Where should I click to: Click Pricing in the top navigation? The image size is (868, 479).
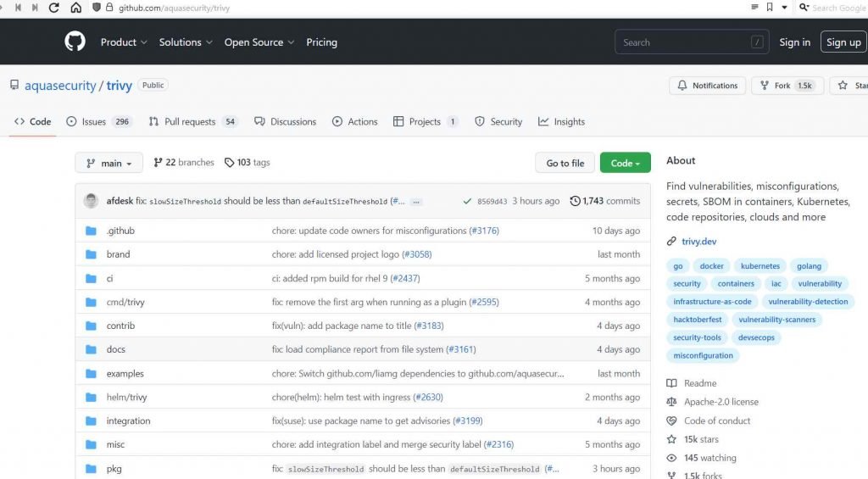(321, 42)
